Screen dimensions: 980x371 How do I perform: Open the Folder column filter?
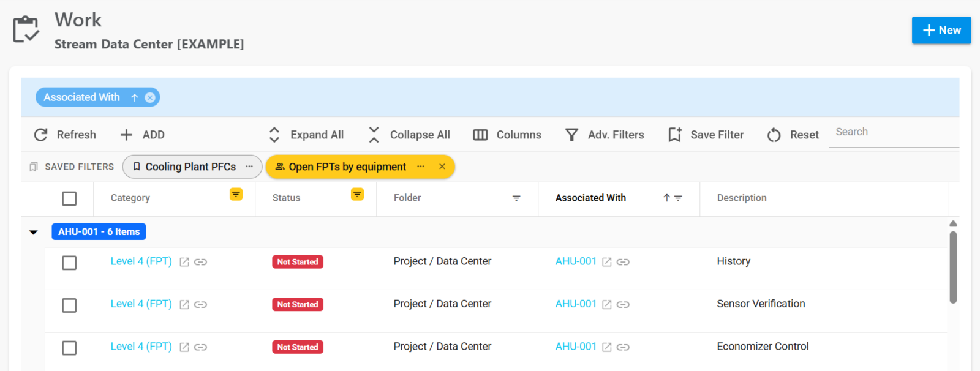(x=516, y=198)
